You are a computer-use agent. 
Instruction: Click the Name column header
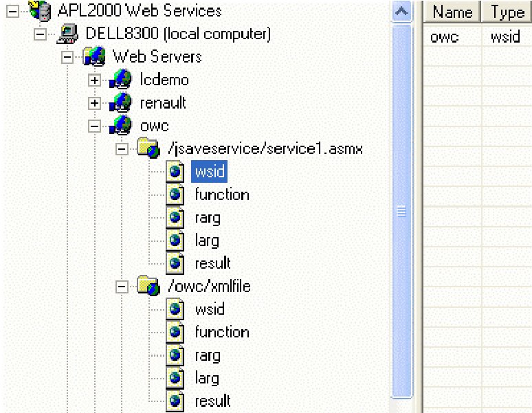pos(452,12)
